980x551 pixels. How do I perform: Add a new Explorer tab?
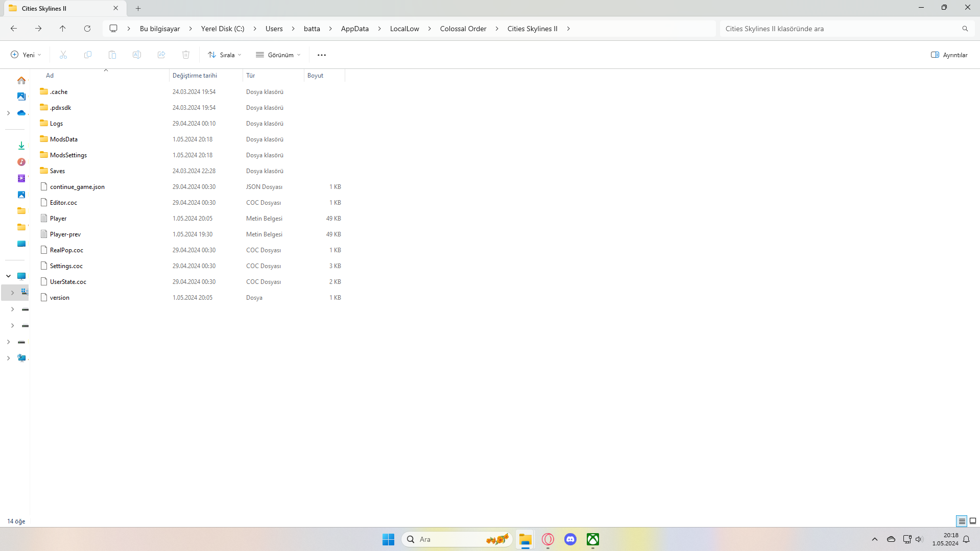138,8
